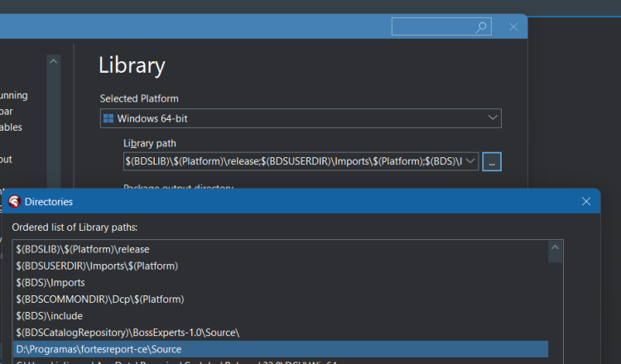Image resolution: width=621 pixels, height=364 pixels.
Task: Expand the Selected Platform dropdown
Action: (x=493, y=118)
